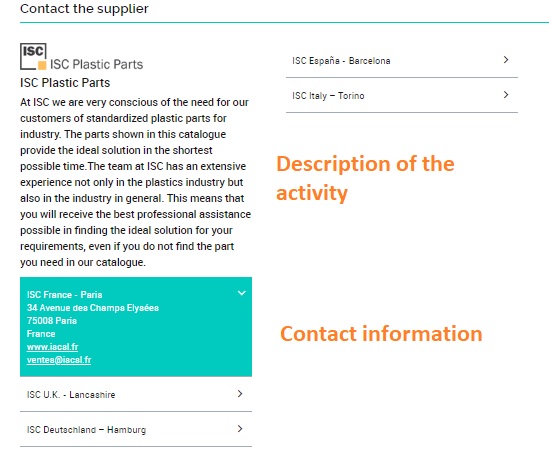This screenshot has height=453, width=549.
Task: Click the company description paragraph
Action: [x=135, y=182]
